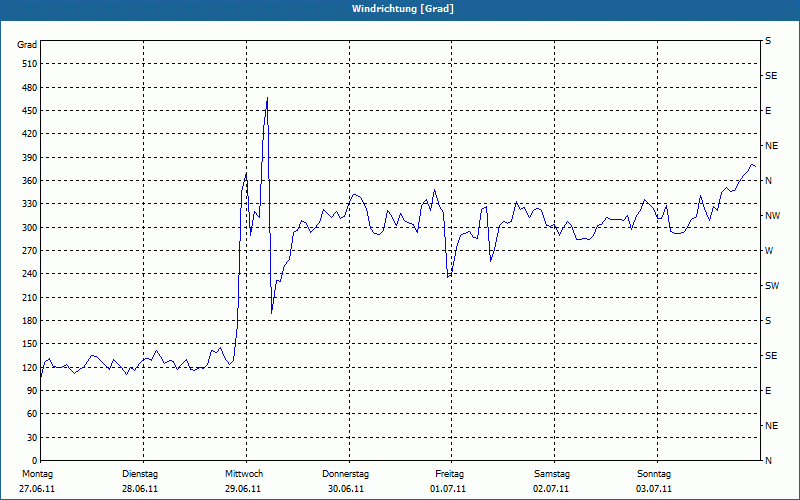The image size is (800, 500).
Task: Click the "SE" compass label beside the 480 gridline
Action: coord(771,76)
